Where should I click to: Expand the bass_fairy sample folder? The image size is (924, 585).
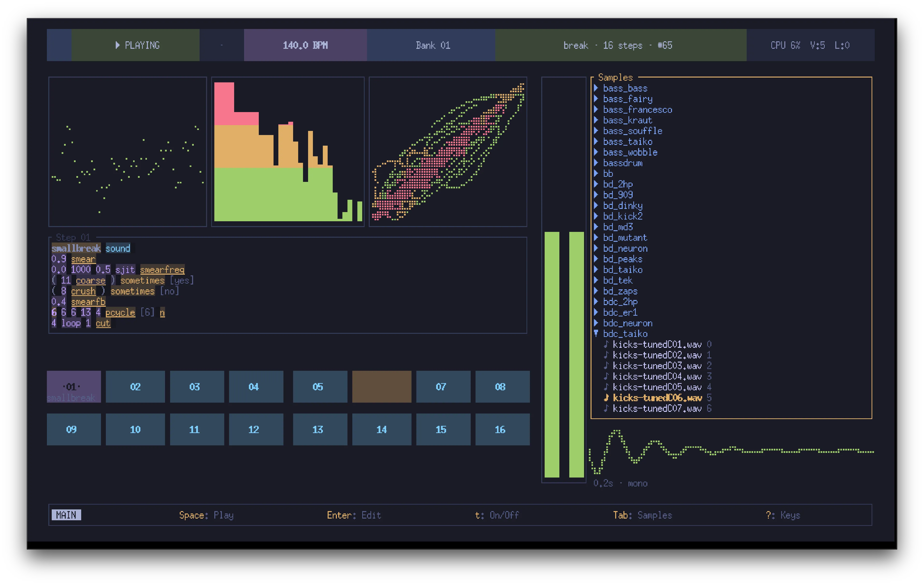(x=596, y=99)
